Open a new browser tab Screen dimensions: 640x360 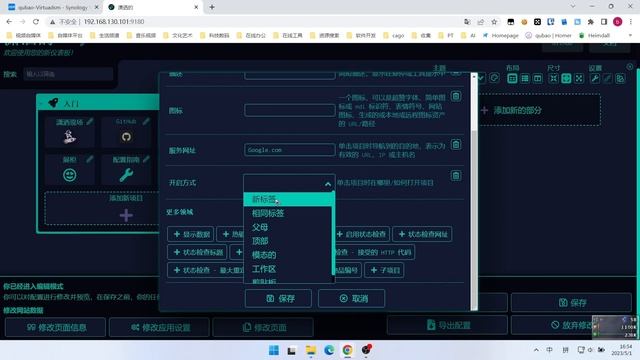point(212,7)
